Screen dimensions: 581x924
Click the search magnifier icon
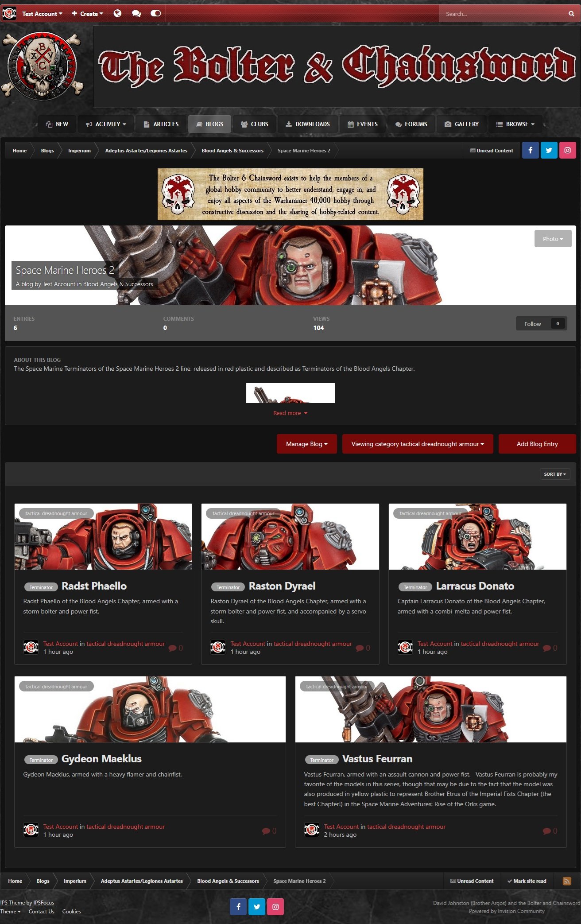coord(571,14)
